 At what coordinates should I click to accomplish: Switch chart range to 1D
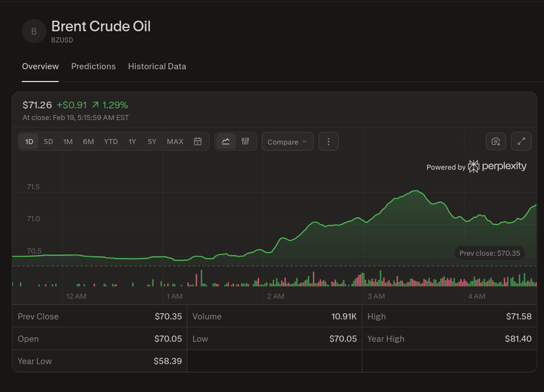click(x=29, y=142)
